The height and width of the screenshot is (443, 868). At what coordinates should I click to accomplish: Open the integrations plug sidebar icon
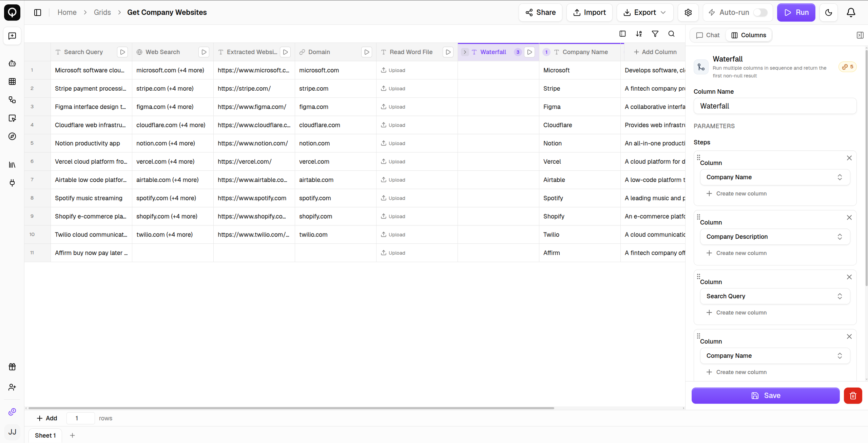click(12, 183)
